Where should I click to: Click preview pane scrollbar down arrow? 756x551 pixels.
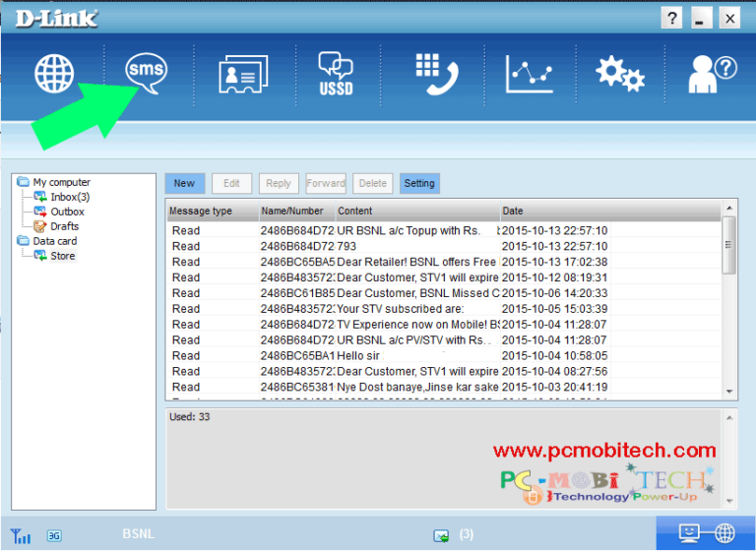coord(729,502)
